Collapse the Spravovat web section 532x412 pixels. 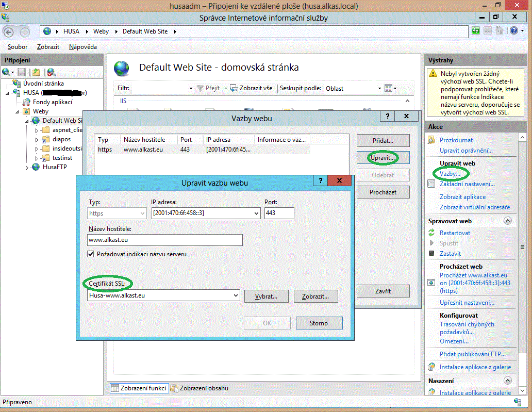[507, 221]
